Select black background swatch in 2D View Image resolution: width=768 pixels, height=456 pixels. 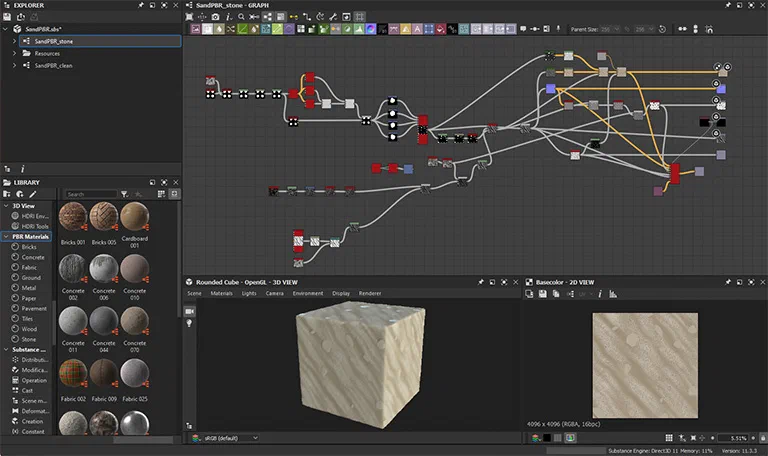pyautogui.click(x=547, y=438)
